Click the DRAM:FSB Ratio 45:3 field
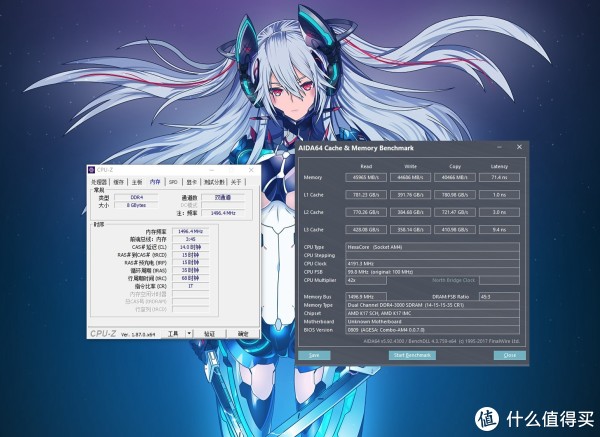The image size is (600, 437). 499,297
